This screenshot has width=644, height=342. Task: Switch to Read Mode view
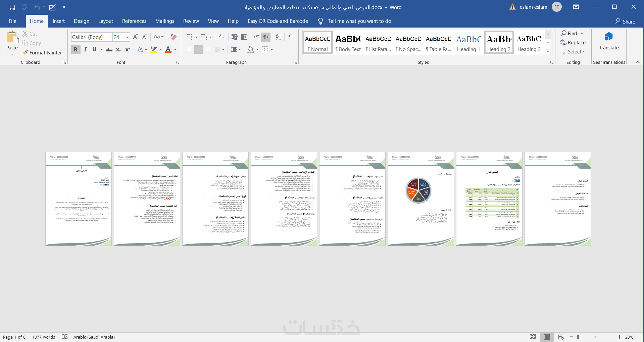pyautogui.click(x=533, y=337)
